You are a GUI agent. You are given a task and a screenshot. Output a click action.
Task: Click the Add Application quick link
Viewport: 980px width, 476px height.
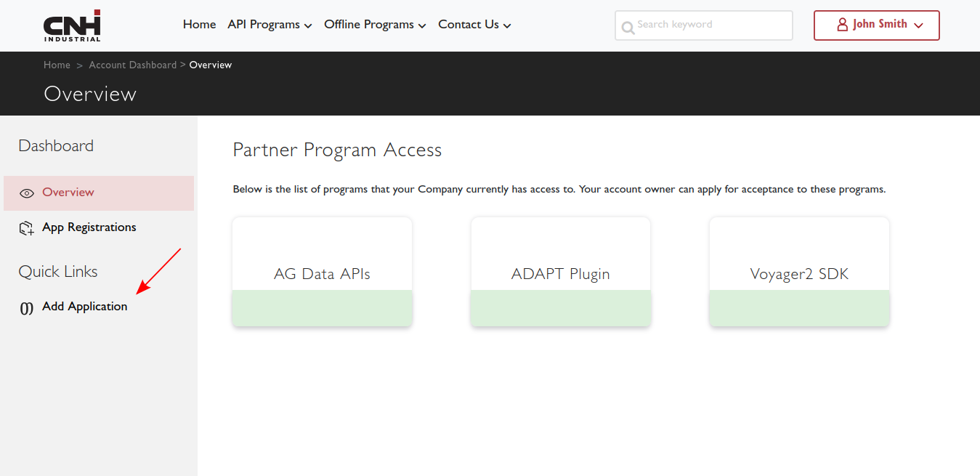[84, 307]
